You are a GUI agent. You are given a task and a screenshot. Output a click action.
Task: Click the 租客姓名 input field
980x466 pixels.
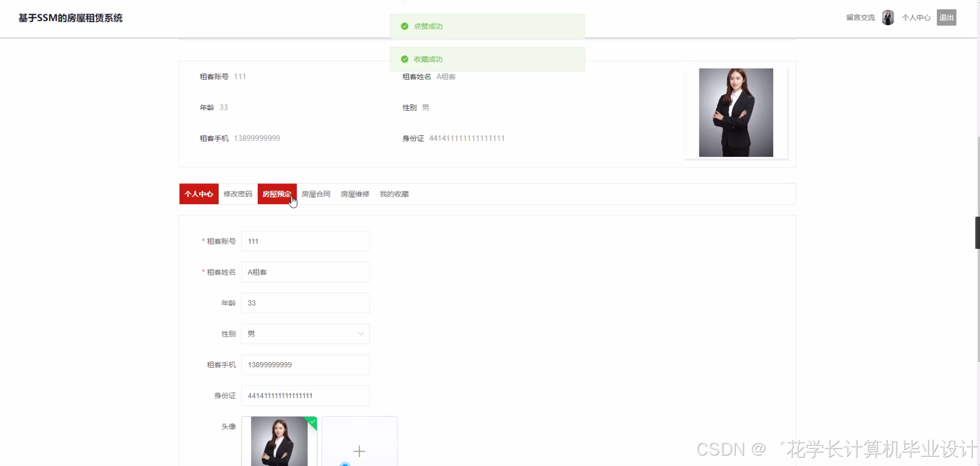click(x=306, y=272)
